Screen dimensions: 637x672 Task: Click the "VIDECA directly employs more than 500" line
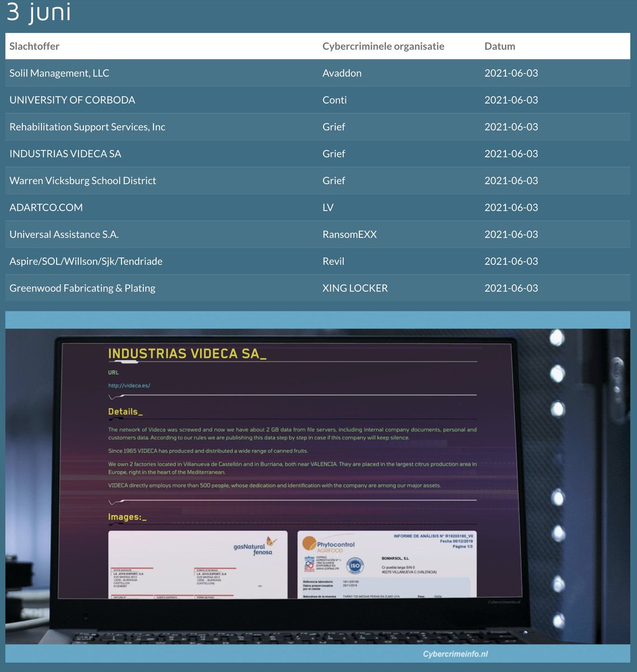pos(274,486)
